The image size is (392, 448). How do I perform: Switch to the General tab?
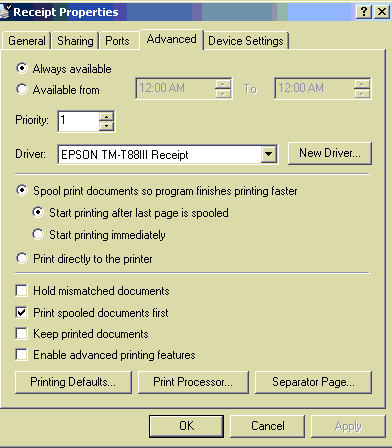[x=27, y=41]
